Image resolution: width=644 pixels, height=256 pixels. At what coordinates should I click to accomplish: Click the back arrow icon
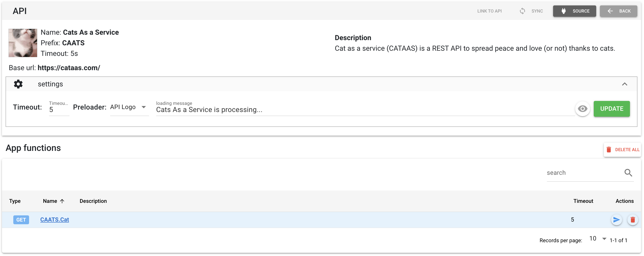click(x=610, y=11)
